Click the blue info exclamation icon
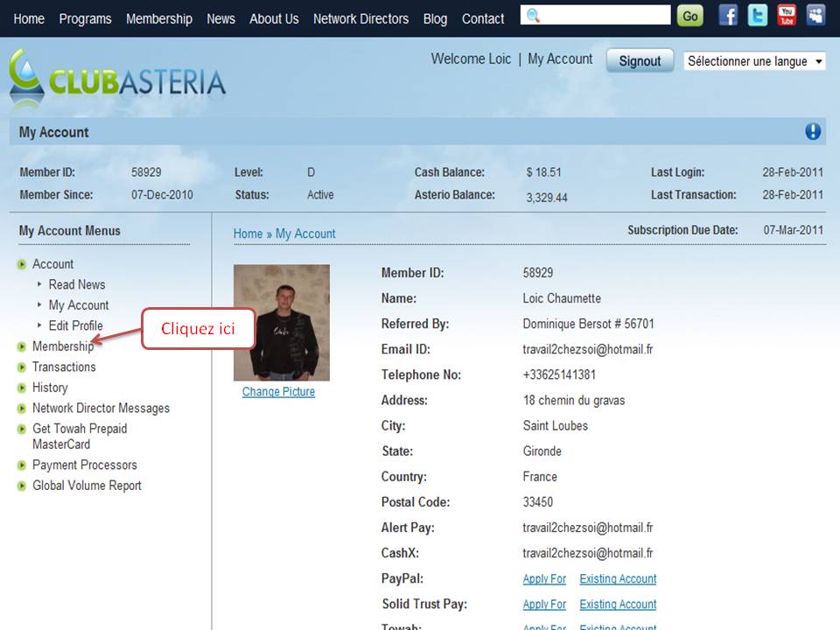The height and width of the screenshot is (630, 840). (813, 131)
